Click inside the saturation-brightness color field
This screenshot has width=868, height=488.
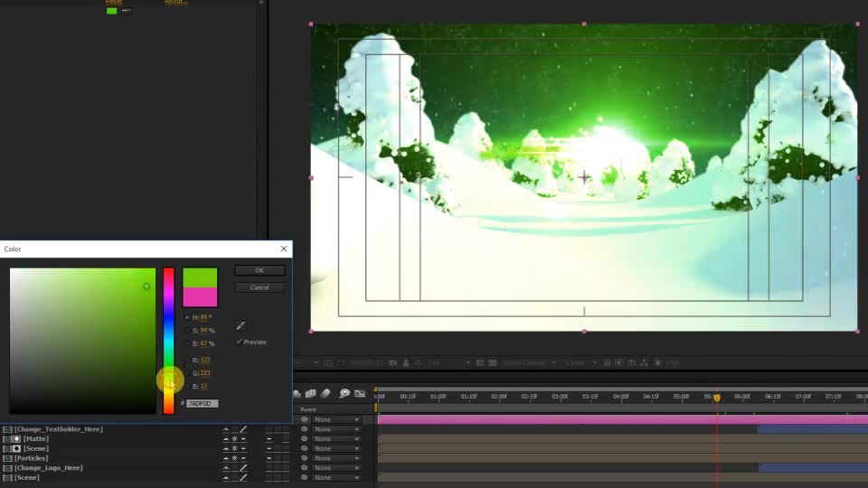(x=82, y=341)
